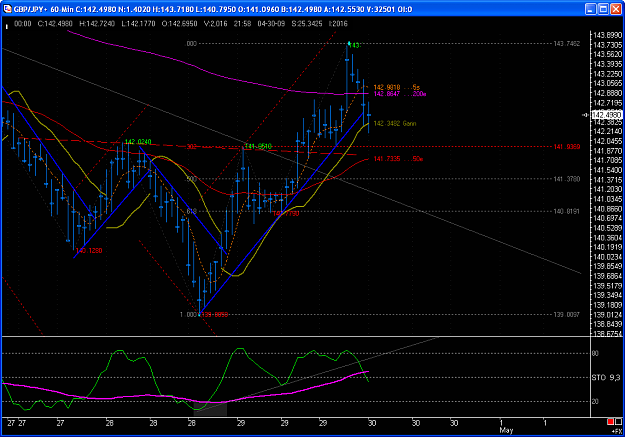Screen dimensions: 625x437
Task: Click the C:142.4980 close value in data line
Action: tap(55, 24)
